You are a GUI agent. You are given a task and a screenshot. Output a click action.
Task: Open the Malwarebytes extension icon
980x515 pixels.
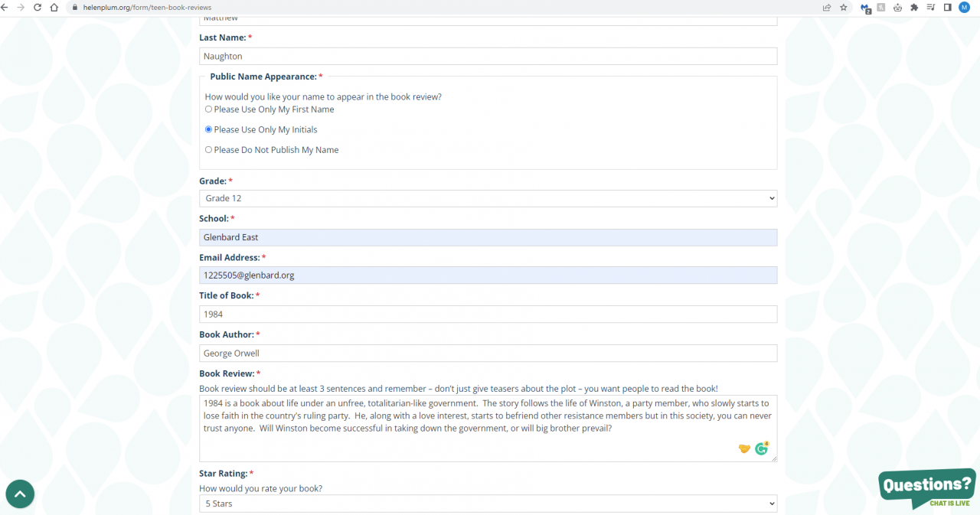pyautogui.click(x=865, y=8)
